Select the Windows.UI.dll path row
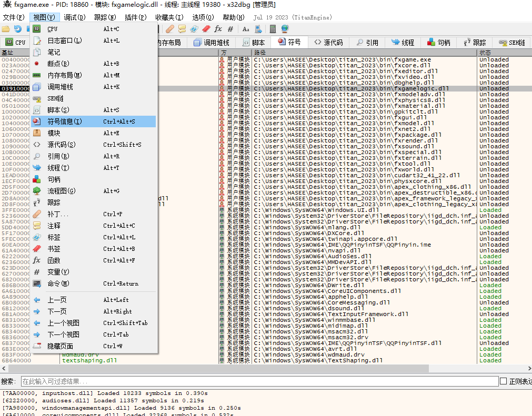The height and width of the screenshot is (416, 532). [316, 210]
